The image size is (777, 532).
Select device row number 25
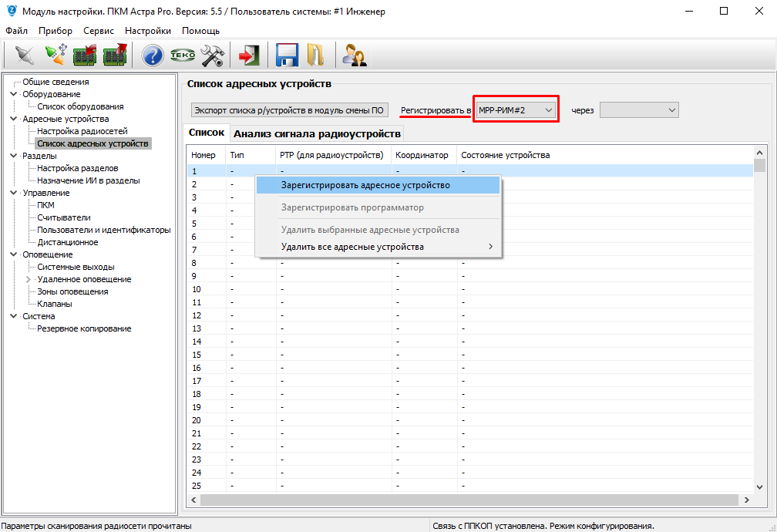(x=469, y=486)
